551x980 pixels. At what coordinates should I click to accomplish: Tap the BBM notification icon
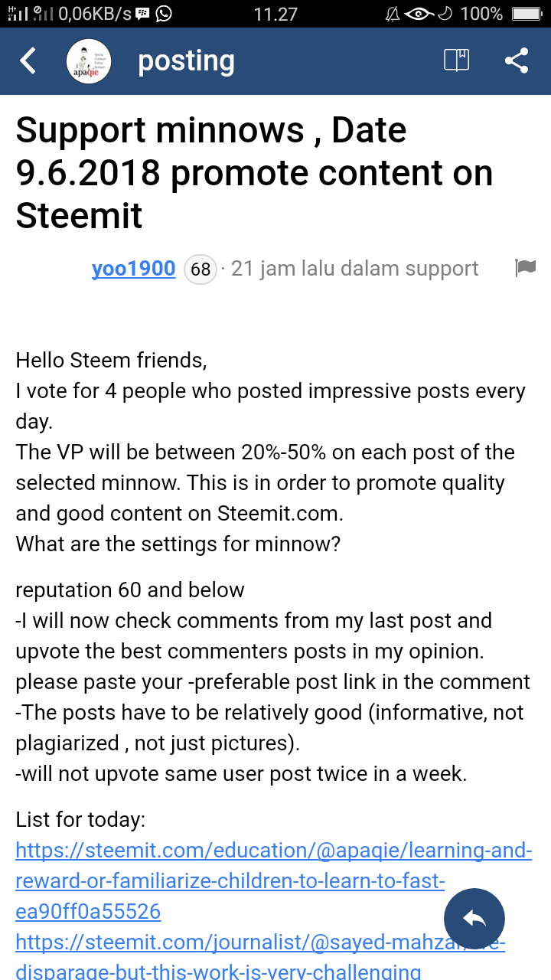(142, 14)
